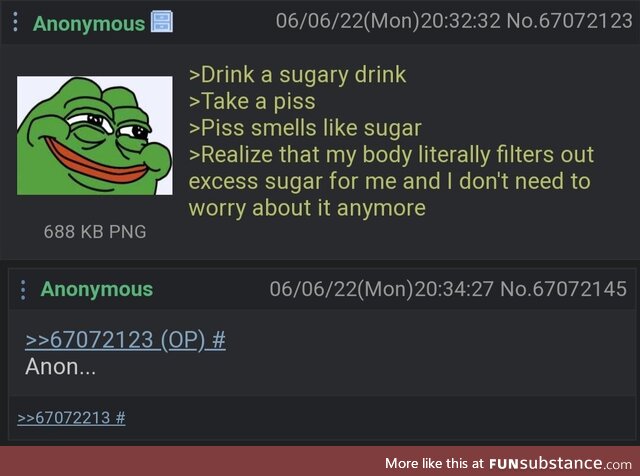640x476 pixels.
Task: Click the reply post number No.67072145
Action: tap(563, 289)
